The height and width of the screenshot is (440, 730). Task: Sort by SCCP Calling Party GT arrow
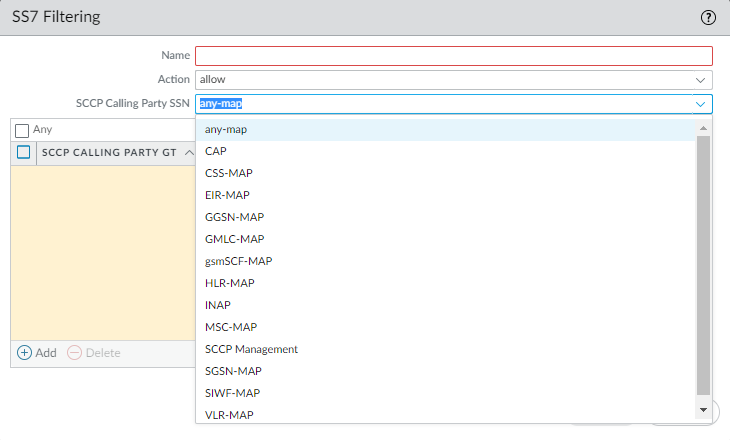(x=190, y=153)
